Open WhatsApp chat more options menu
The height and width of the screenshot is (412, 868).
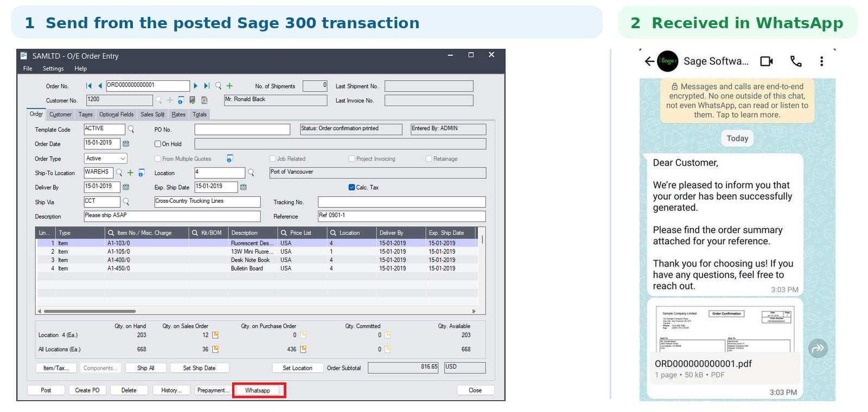tap(821, 61)
